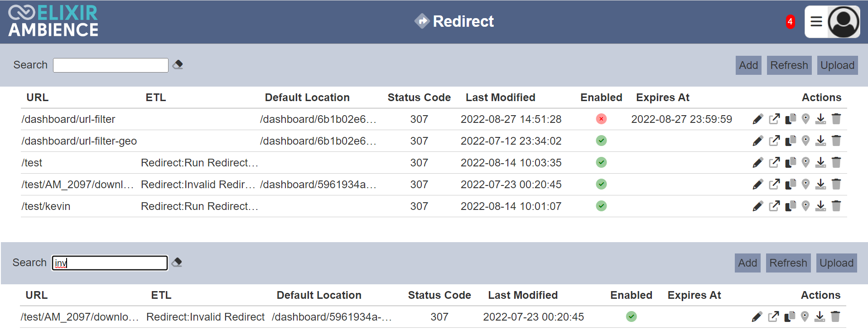This screenshot has width=868, height=331.
Task: Clear the 'inv' search with eraser icon
Action: pos(177,263)
